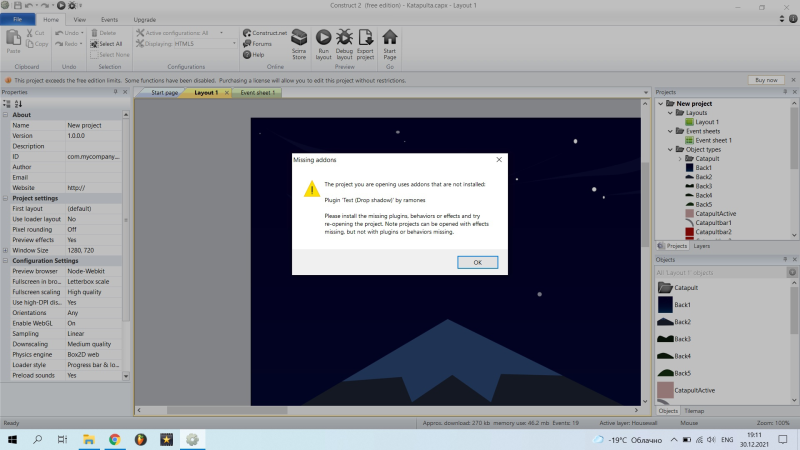
Task: Click OK in the Missing addons dialog
Action: 477,262
